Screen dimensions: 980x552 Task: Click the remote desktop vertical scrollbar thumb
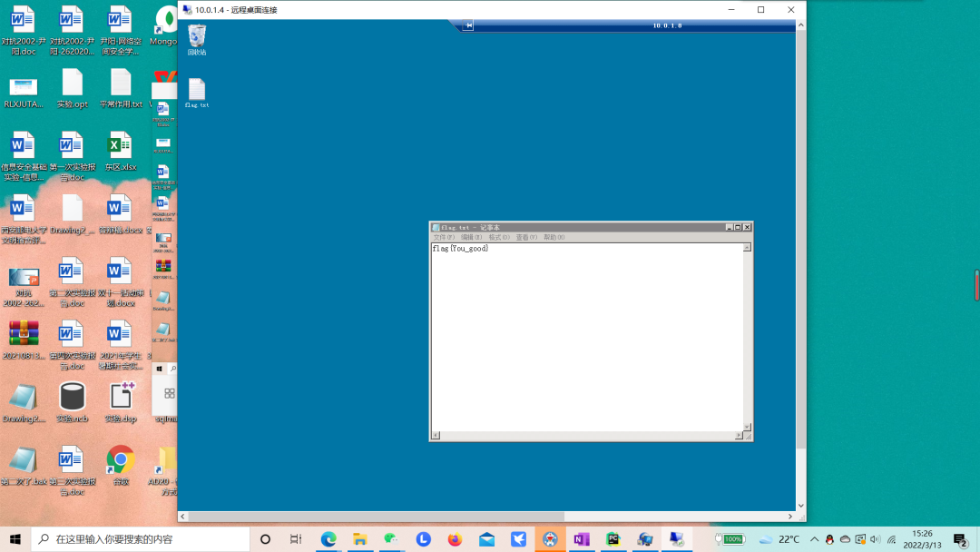click(800, 240)
